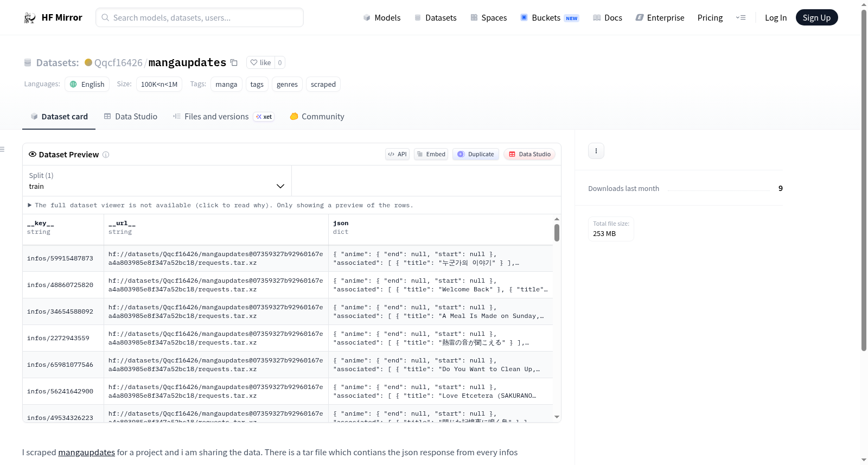Click the table scroll down arrow
868x465 pixels.
tap(557, 417)
